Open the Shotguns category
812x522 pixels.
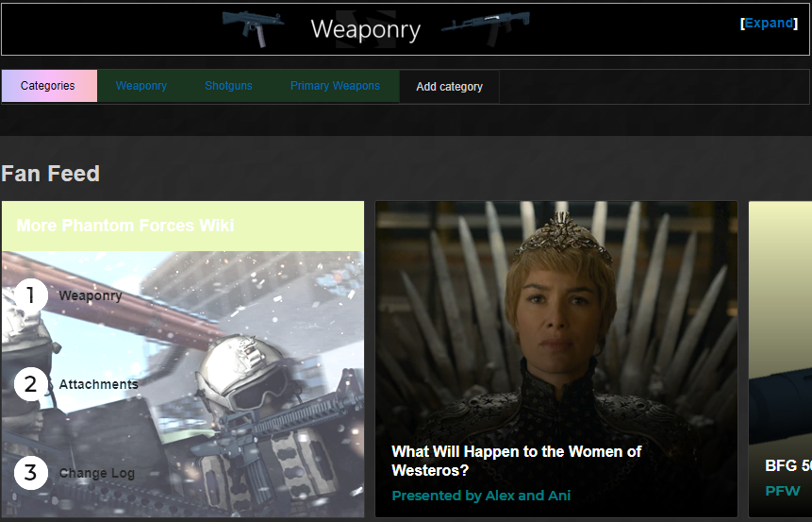pyautogui.click(x=228, y=86)
